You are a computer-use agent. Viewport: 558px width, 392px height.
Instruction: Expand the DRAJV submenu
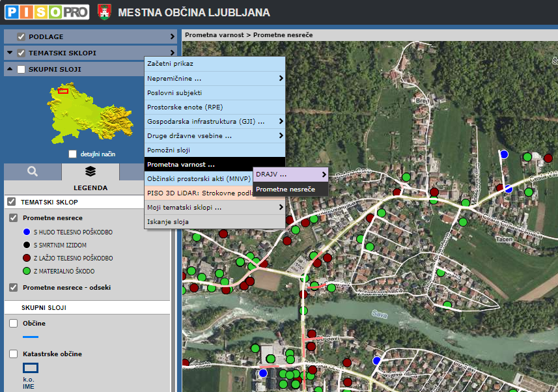[x=290, y=175]
